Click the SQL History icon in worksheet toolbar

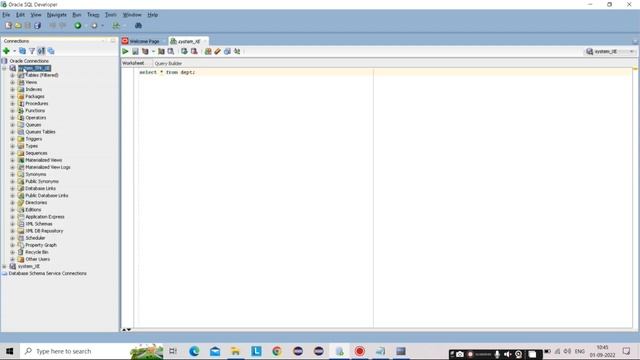[x=227, y=51]
